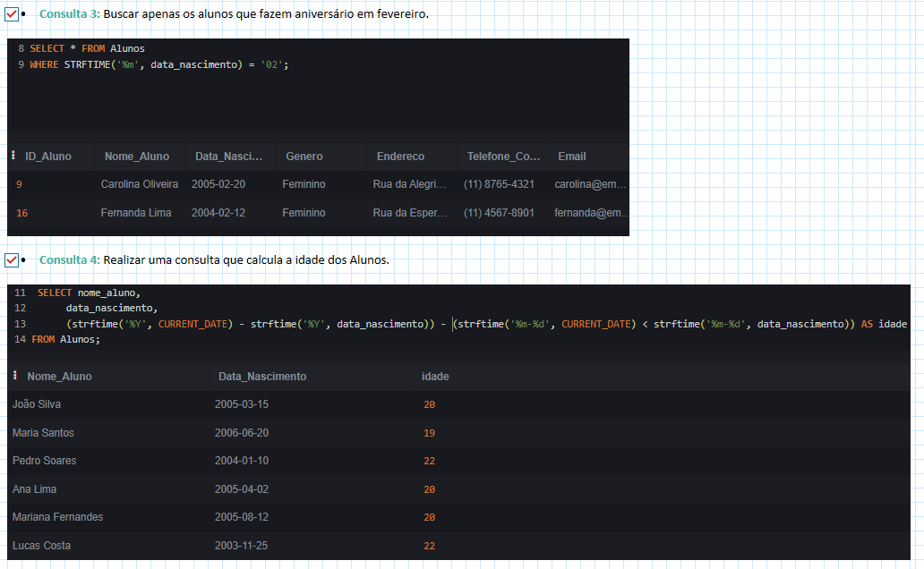
Task: Place cursor on SQL line 8 SELECT statement
Action: click(87, 48)
